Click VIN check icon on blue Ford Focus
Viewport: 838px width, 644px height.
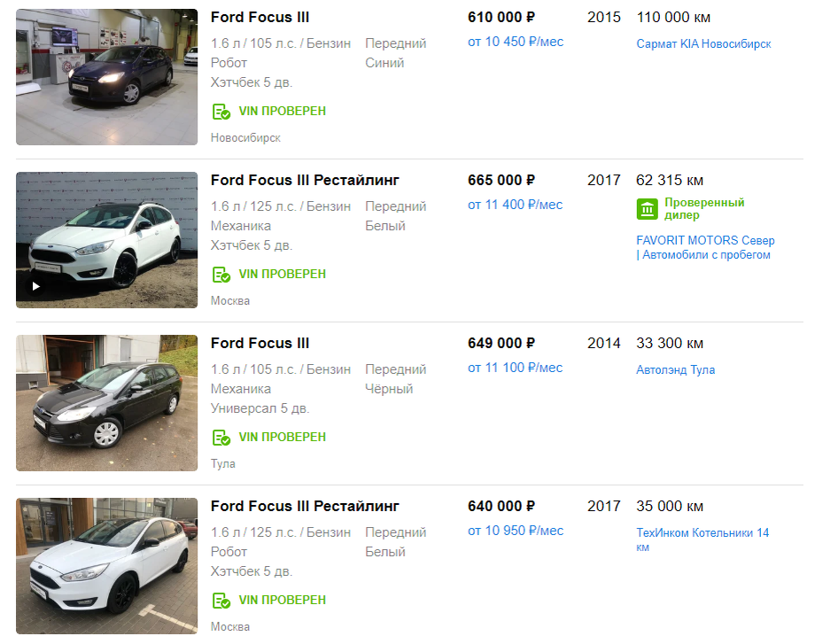221,112
